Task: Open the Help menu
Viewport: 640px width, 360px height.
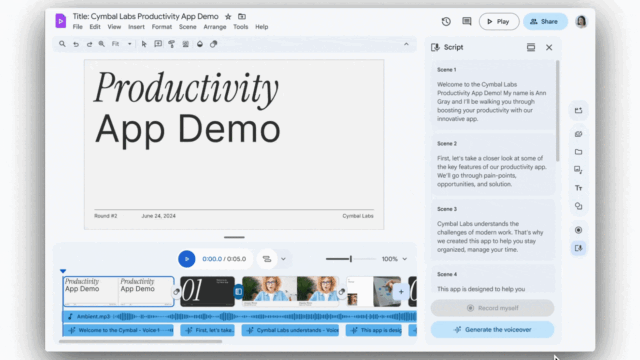Action: pos(262,27)
